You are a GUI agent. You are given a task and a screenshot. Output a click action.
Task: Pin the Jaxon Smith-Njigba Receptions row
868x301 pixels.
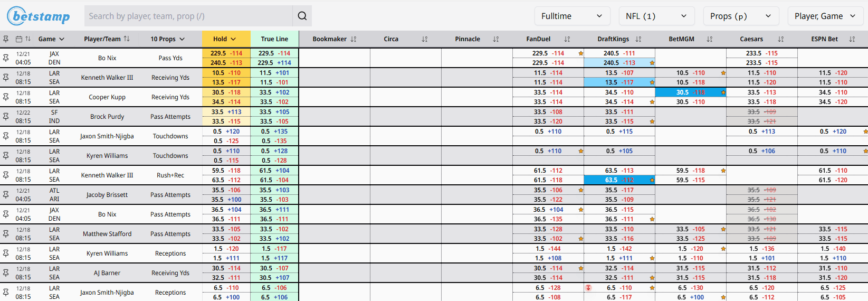[6, 293]
